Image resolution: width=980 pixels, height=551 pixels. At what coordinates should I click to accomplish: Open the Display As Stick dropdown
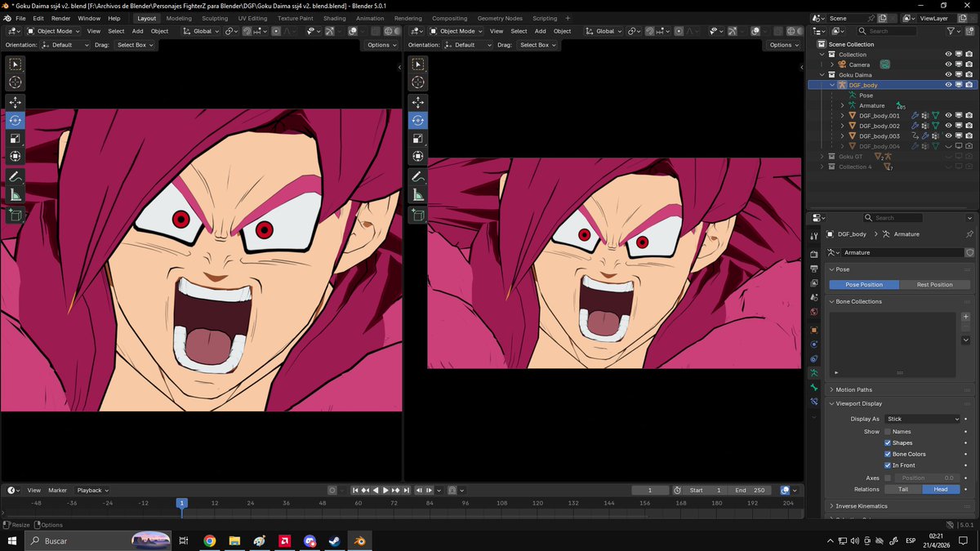coord(922,419)
